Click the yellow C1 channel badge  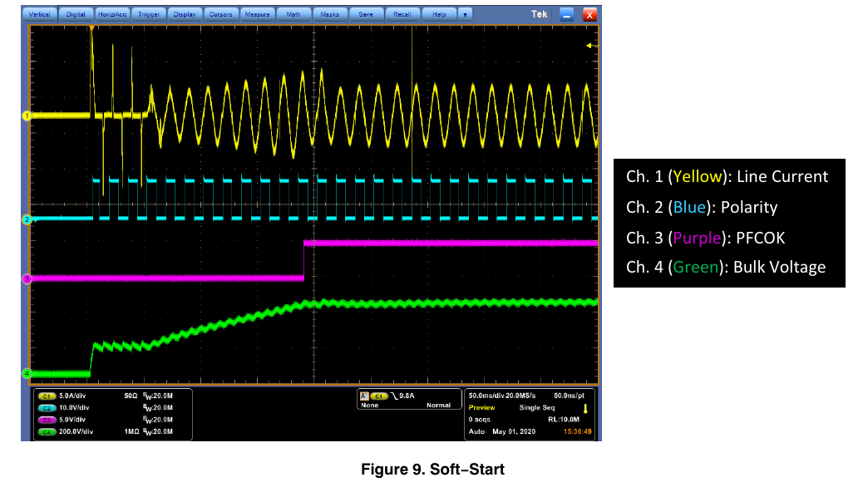coord(47,396)
